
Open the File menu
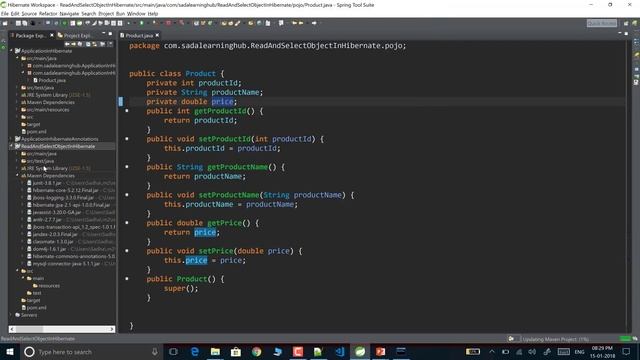click(4, 13)
